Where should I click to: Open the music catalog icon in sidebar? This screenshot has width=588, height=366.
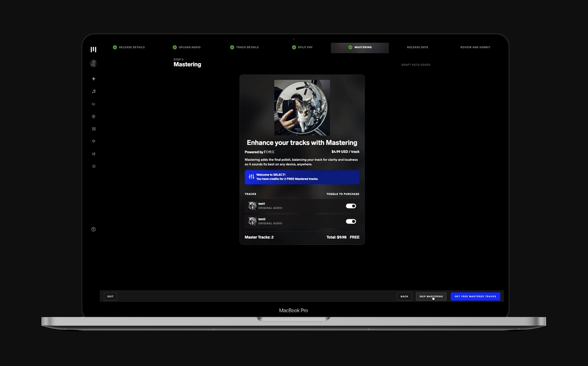click(x=94, y=91)
